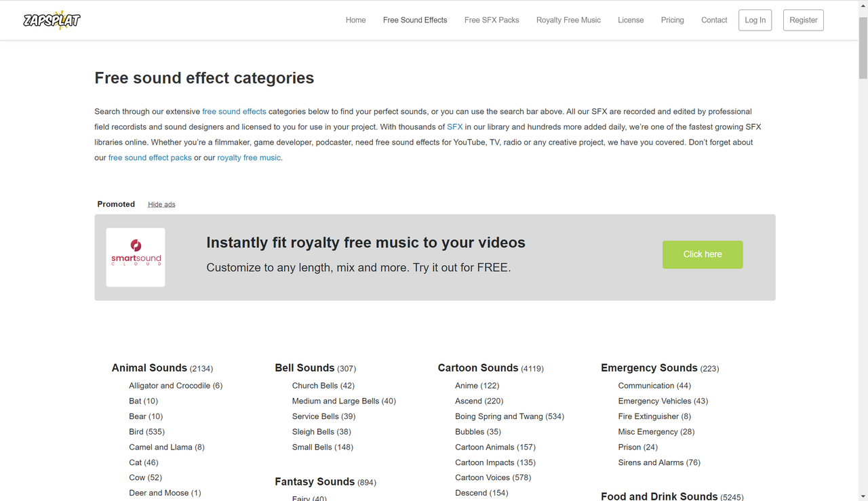Screen dimensions: 868x501
Task: Switch to the Free SFX Packs section
Action: coord(492,20)
